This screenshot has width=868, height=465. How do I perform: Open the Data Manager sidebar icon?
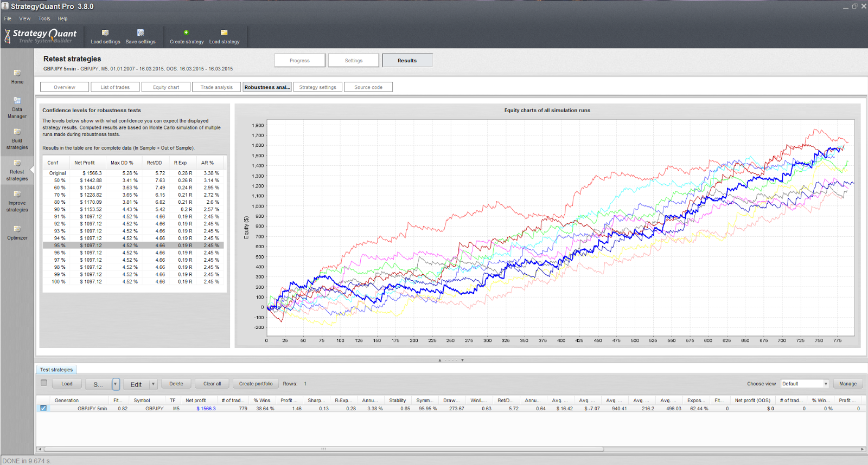pos(17,100)
